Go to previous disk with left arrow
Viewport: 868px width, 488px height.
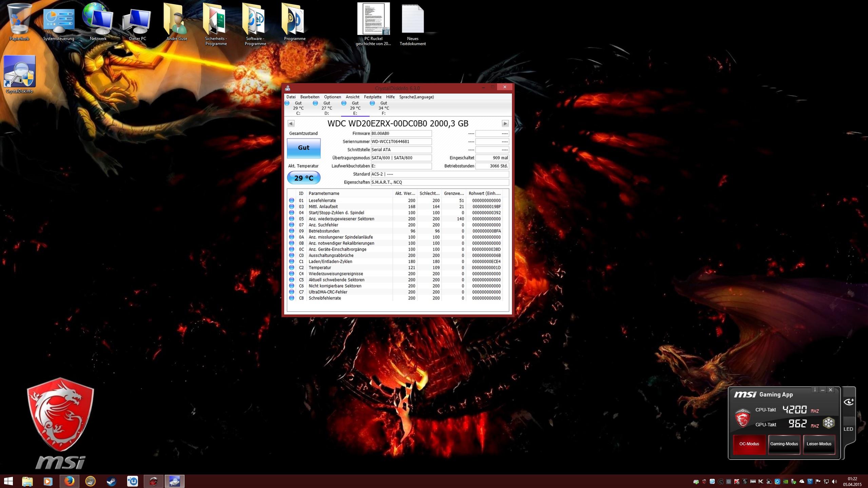tap(291, 123)
